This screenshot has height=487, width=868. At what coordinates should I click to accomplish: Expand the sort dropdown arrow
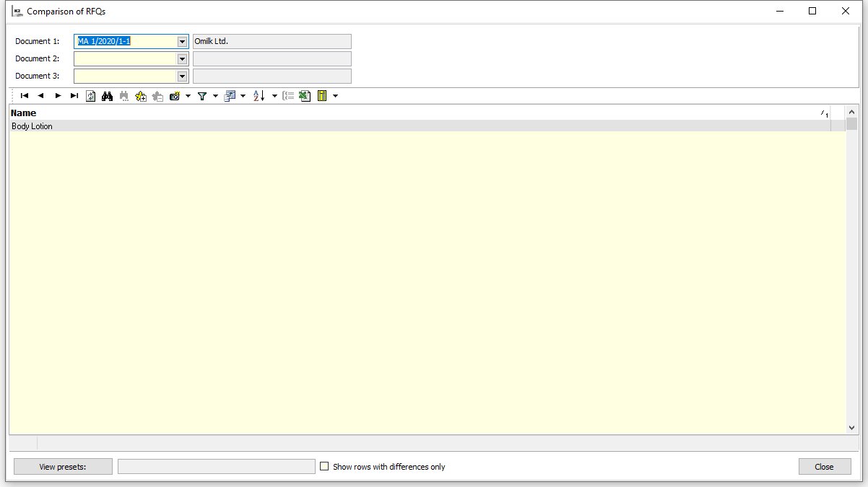point(274,96)
